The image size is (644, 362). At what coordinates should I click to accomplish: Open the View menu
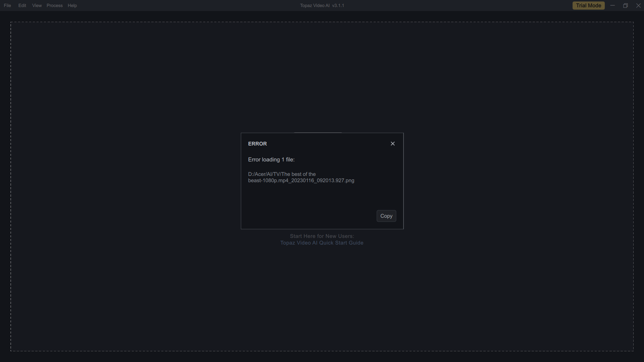coord(37,6)
